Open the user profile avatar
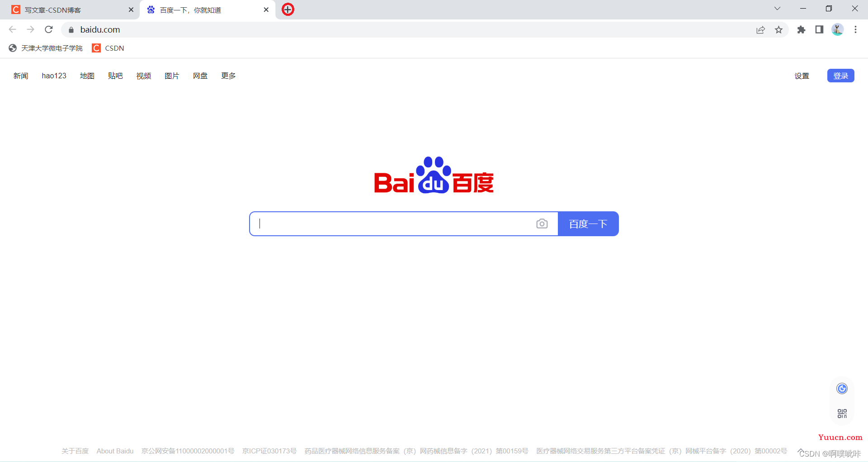The width and height of the screenshot is (868, 462). pyautogui.click(x=837, y=29)
